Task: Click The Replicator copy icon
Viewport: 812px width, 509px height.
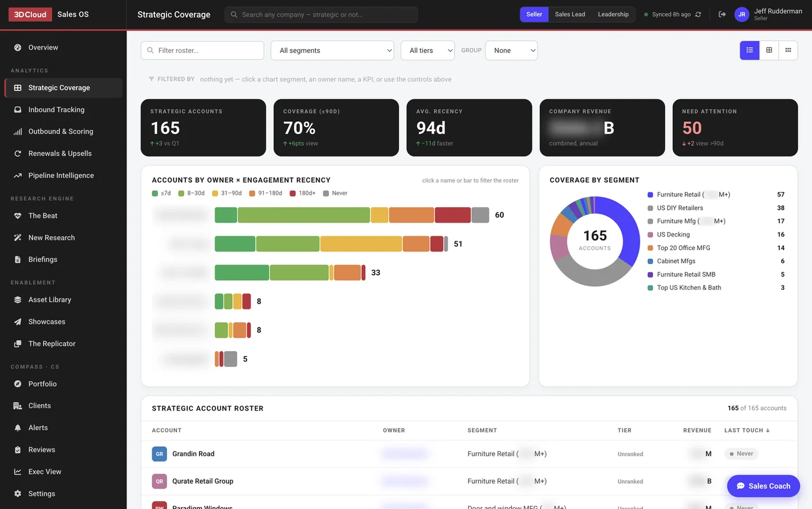Action: coord(18,344)
